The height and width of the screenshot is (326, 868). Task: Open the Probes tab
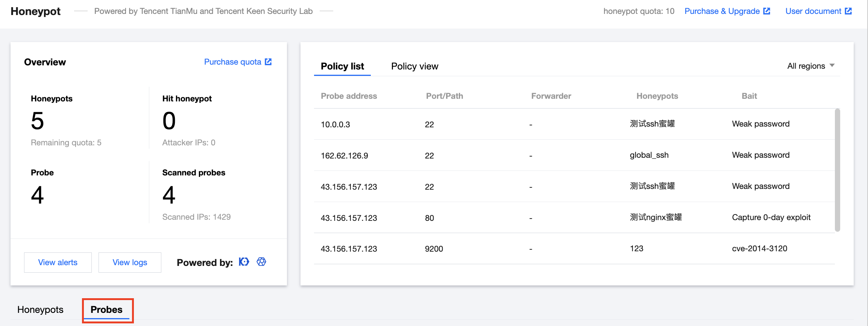pyautogui.click(x=106, y=310)
